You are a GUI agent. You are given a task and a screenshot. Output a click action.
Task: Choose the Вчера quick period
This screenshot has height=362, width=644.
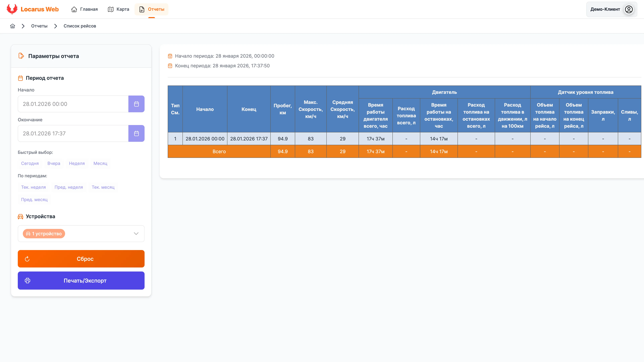[54, 163]
